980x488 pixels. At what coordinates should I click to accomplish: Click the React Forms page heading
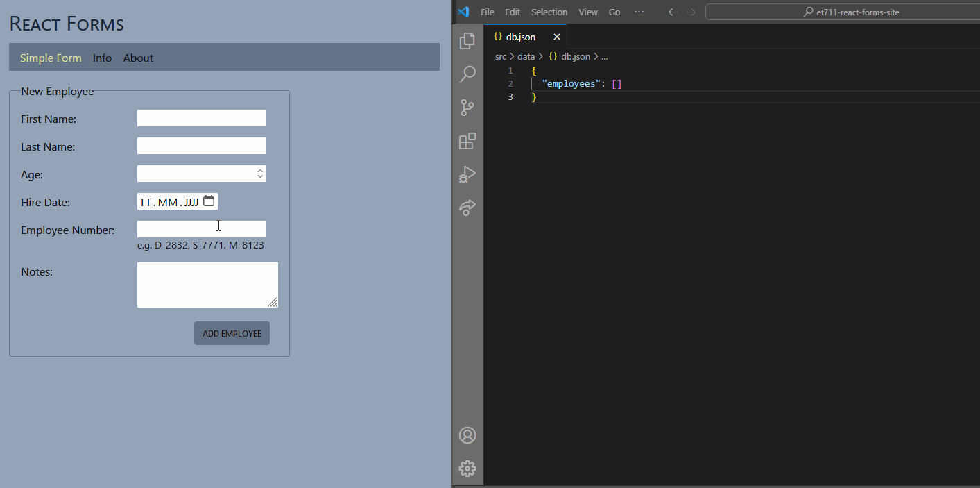pyautogui.click(x=67, y=24)
